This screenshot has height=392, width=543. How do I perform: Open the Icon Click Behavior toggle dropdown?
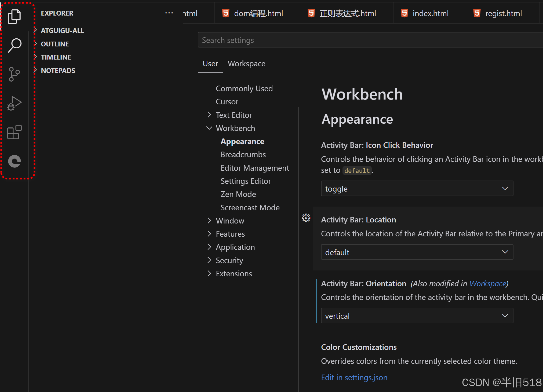417,189
